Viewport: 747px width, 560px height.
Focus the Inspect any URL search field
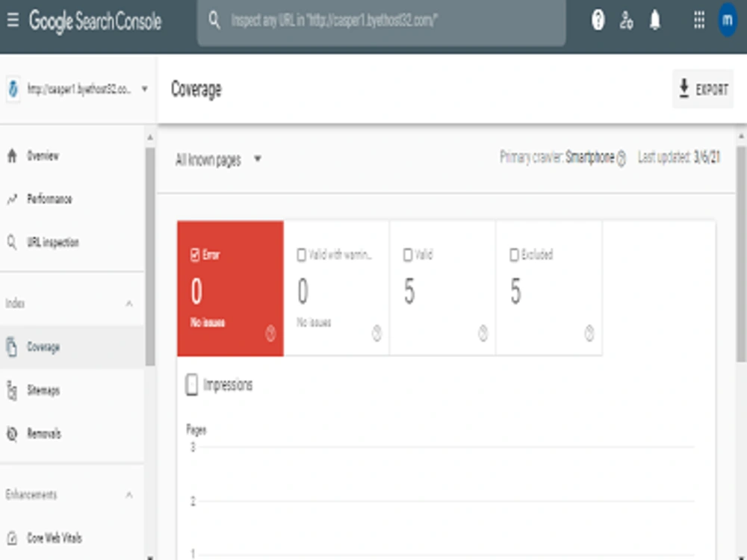point(381,21)
